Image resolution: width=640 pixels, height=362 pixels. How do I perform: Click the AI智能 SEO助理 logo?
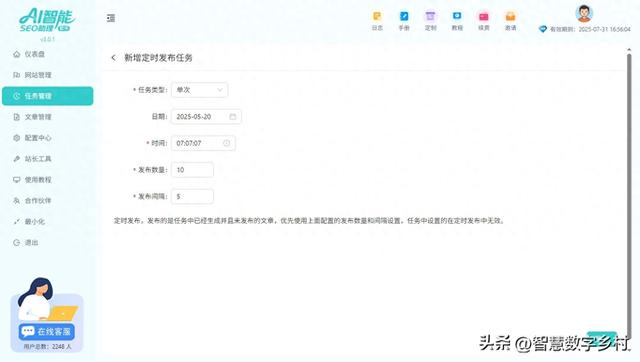(47, 20)
